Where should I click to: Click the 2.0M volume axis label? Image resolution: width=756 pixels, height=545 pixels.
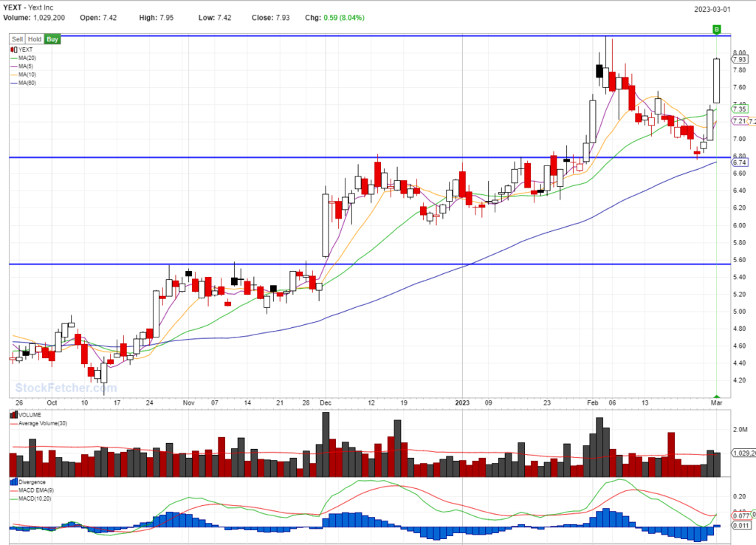click(740, 430)
